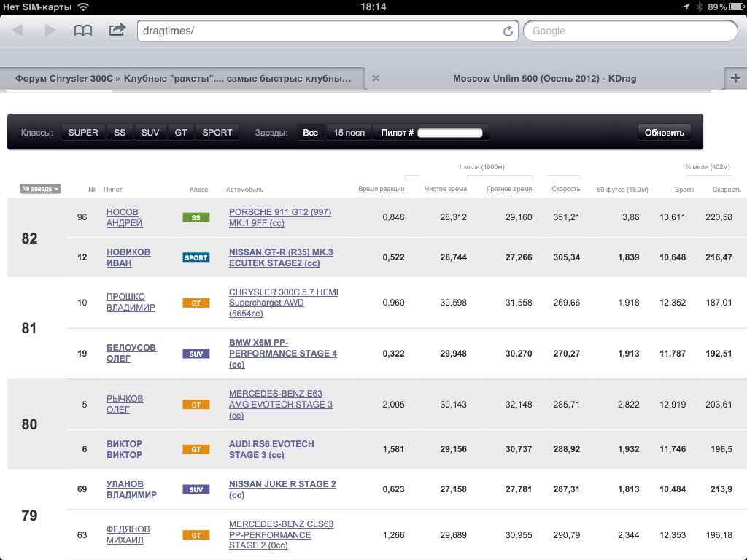The width and height of the screenshot is (747, 560).
Task: Filter by SUV class
Action: click(150, 133)
